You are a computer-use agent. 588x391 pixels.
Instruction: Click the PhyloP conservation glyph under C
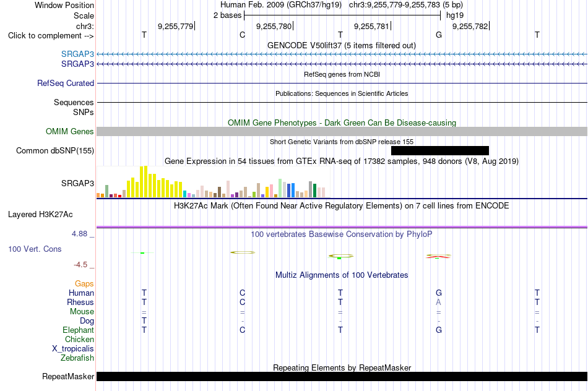[x=243, y=252]
